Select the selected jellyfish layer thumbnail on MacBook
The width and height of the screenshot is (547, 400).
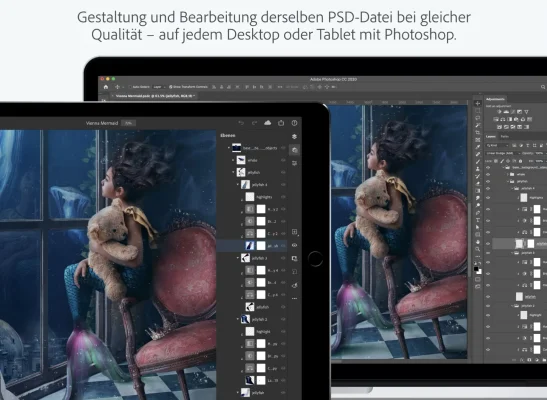click(x=519, y=243)
